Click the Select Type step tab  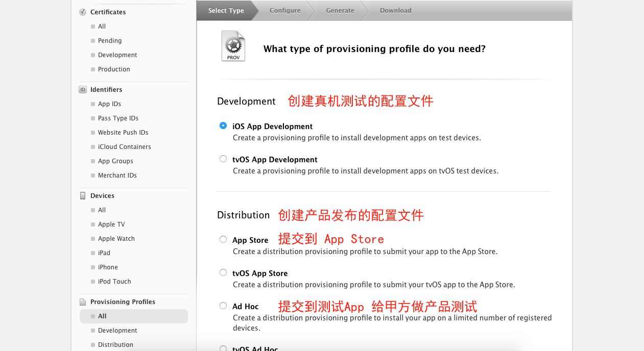click(x=226, y=11)
